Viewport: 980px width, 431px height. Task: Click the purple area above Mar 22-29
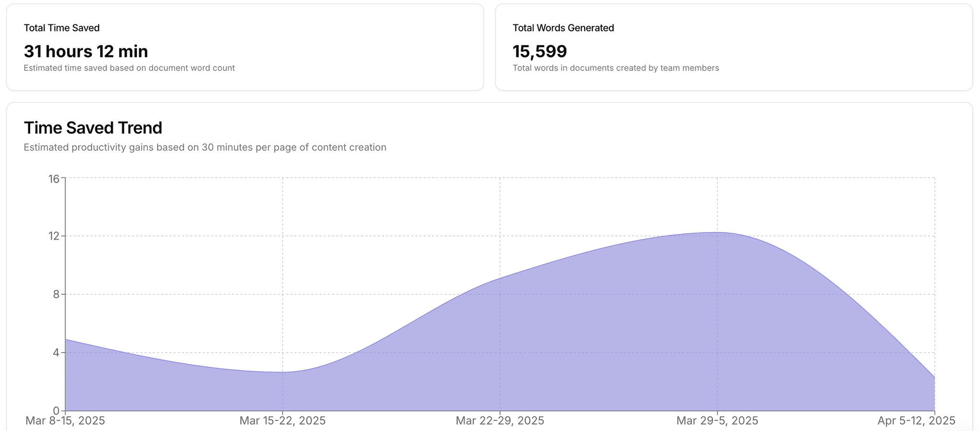pos(500,344)
